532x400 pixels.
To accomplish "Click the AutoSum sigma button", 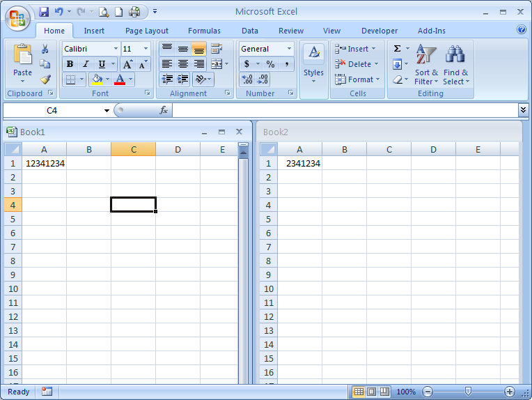I will point(397,49).
